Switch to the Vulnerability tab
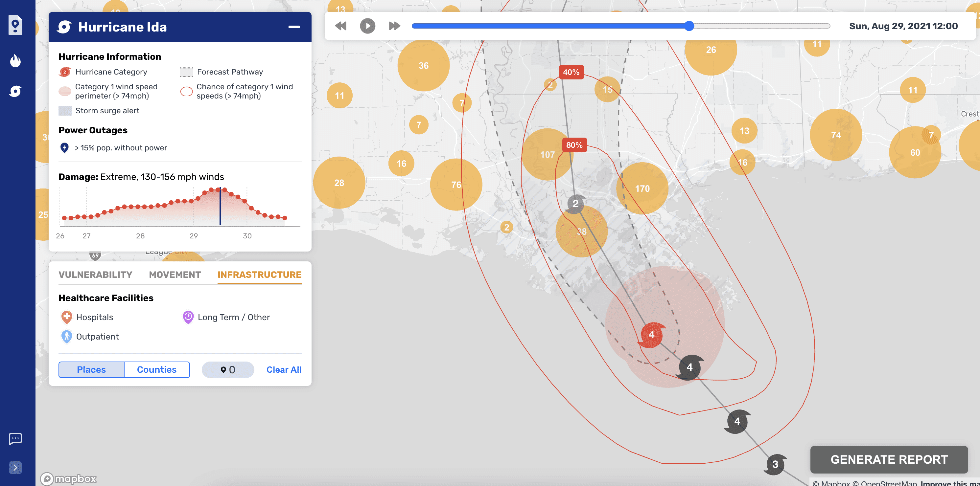Viewport: 980px width, 486px height. (96, 275)
